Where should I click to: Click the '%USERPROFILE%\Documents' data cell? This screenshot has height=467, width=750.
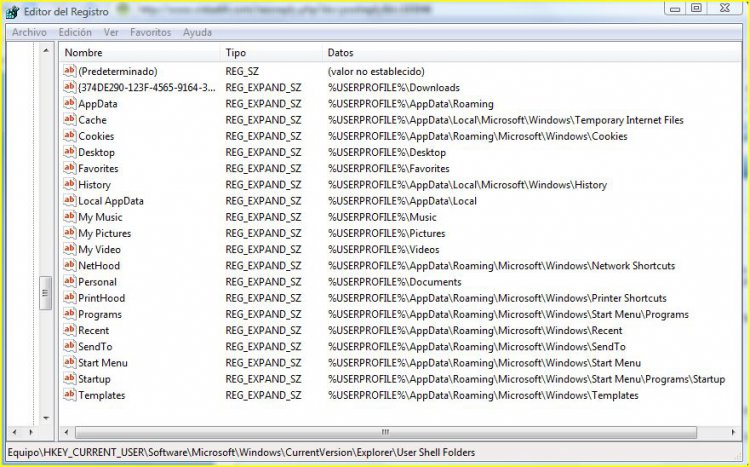tap(395, 282)
